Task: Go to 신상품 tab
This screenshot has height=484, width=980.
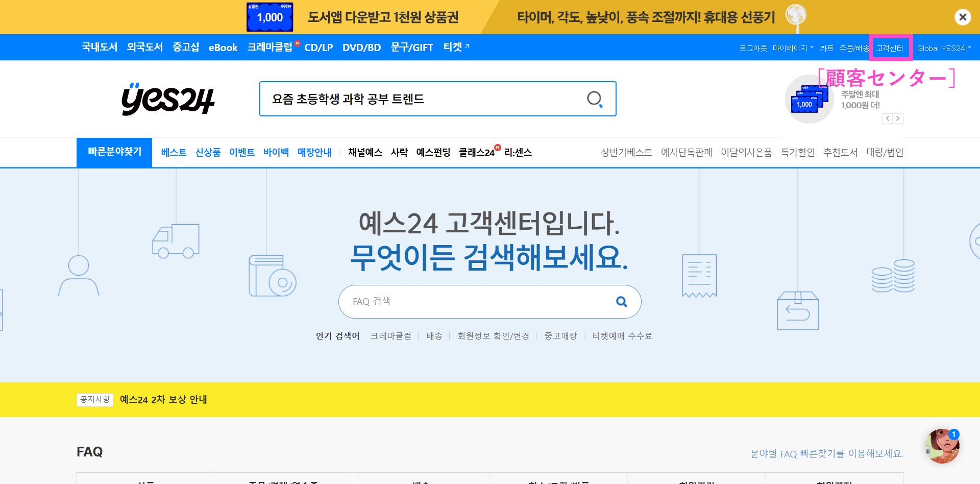Action: pyautogui.click(x=208, y=152)
